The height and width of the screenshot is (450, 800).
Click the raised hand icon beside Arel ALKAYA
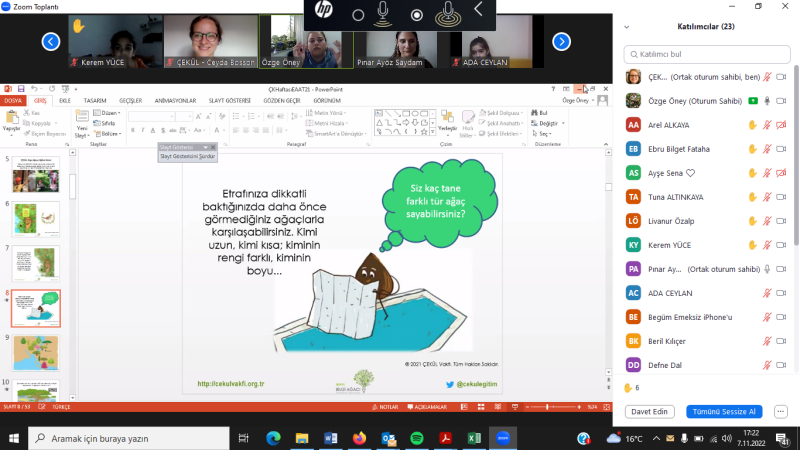753,125
